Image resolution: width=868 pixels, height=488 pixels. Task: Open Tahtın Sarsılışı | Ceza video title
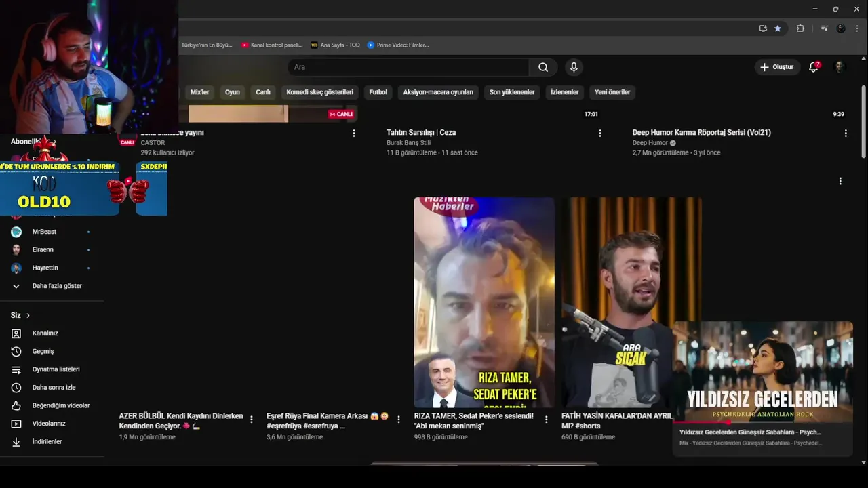421,133
